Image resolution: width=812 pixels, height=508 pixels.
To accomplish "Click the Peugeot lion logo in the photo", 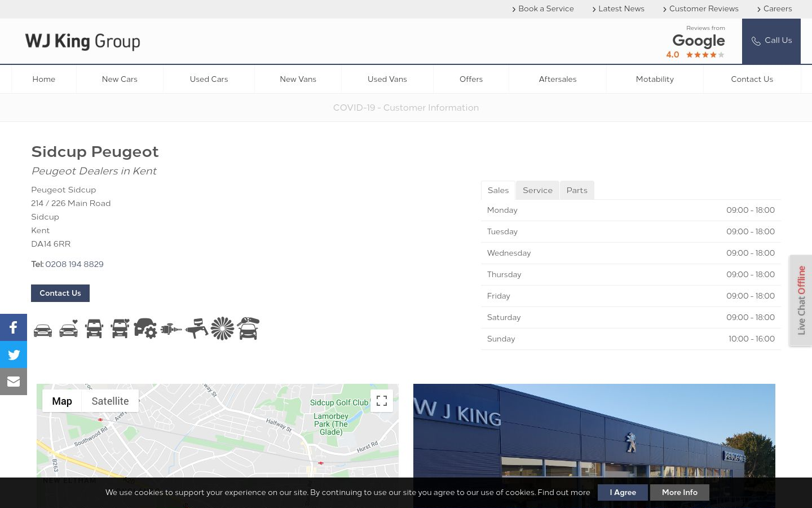I will click(630, 443).
